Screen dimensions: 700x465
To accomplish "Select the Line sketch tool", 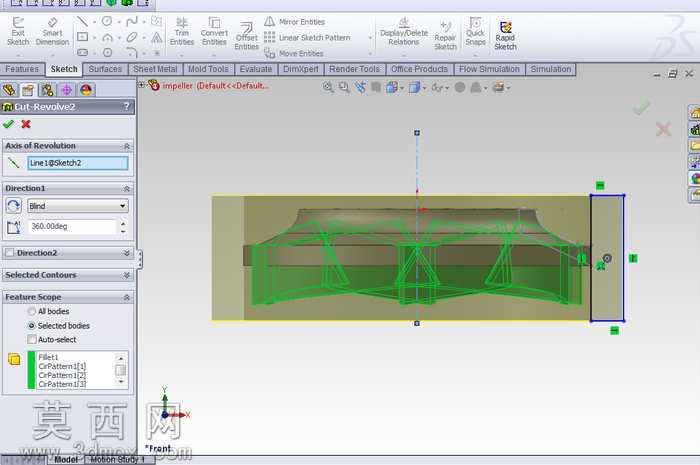I will (x=82, y=21).
